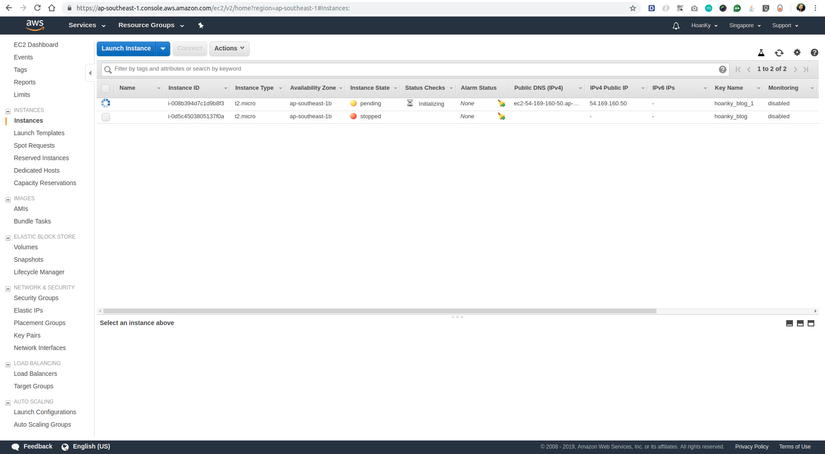The image size is (825, 454).
Task: Open Launch Instance dropdown arrow
Action: (x=163, y=48)
